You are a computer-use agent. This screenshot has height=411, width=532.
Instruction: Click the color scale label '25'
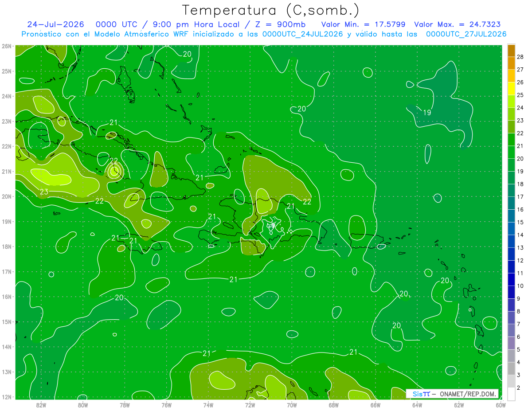(x=520, y=95)
